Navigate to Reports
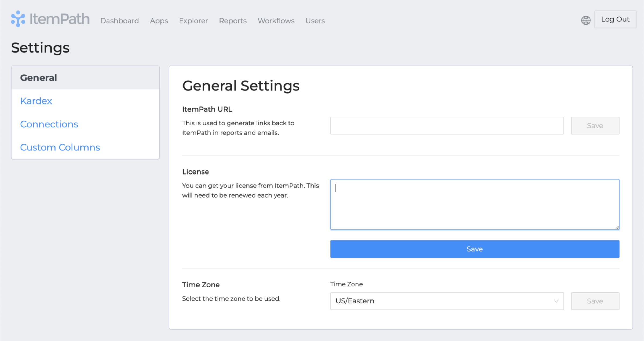The width and height of the screenshot is (644, 341). (x=233, y=21)
